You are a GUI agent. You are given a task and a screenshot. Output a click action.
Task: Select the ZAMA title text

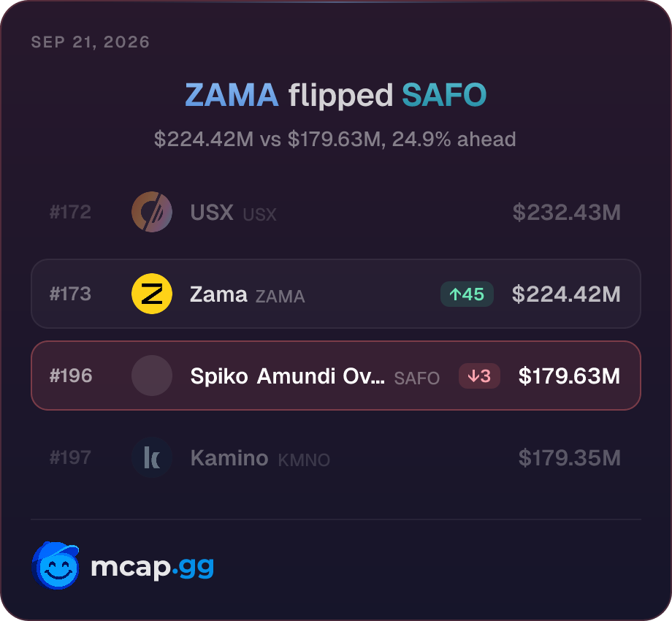coord(232,95)
